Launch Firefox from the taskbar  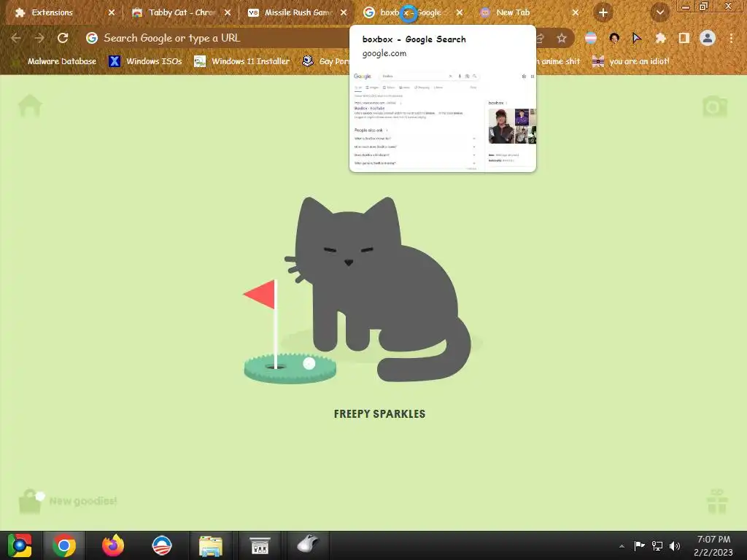pyautogui.click(x=113, y=545)
